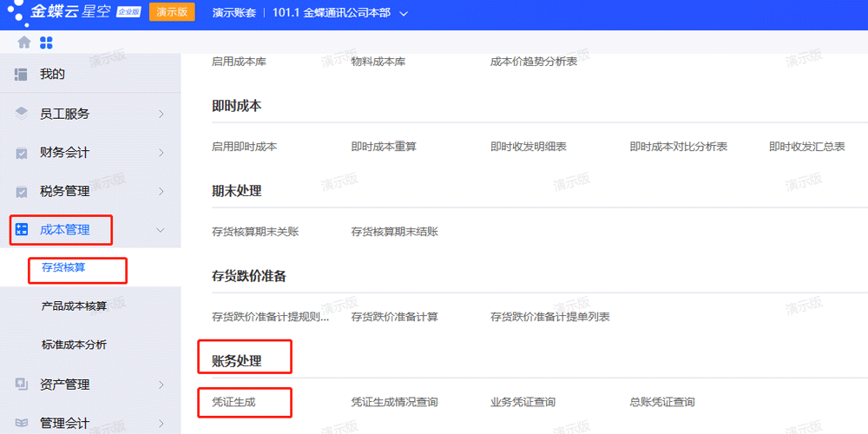
Task: Click the 期末处理 section heading
Action: (236, 191)
